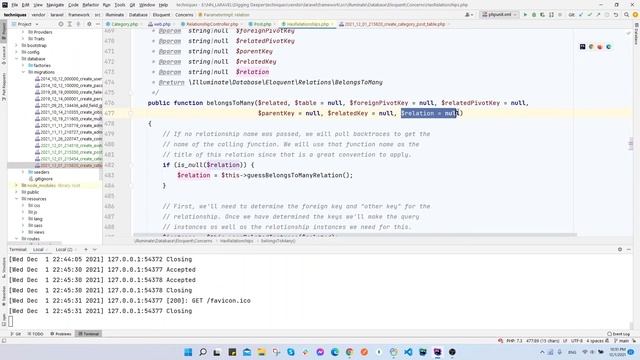Open Project panel settings gear
Screen dimensions: 640x360
pyautogui.click(x=89, y=24)
